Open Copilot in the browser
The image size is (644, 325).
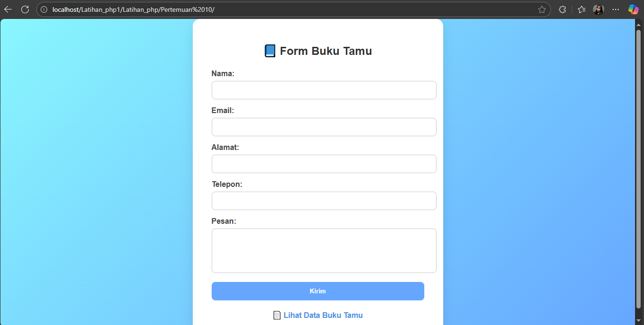[633, 9]
